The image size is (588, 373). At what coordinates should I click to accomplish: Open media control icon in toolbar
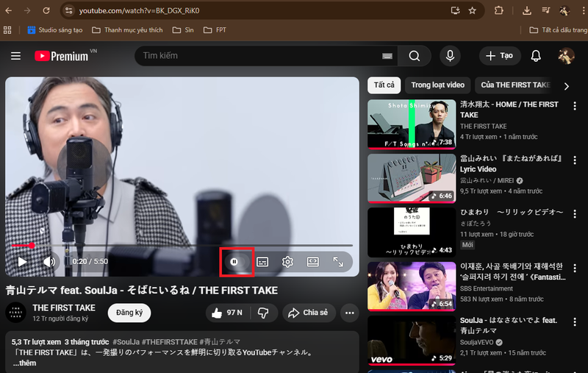[x=546, y=10]
